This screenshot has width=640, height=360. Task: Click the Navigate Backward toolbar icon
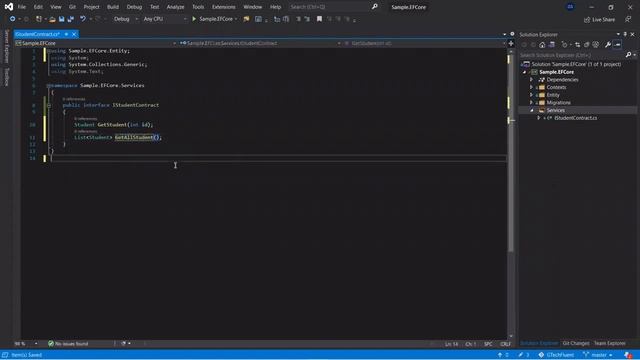pos(13,19)
